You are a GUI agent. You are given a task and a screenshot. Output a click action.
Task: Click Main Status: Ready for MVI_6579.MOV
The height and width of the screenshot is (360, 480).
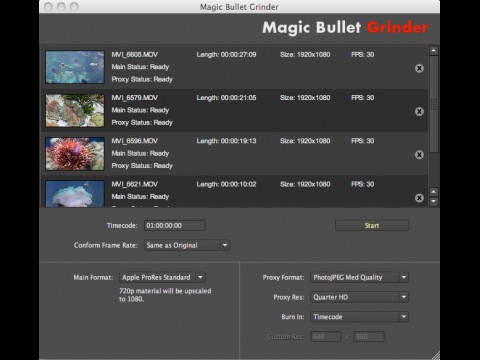pyautogui.click(x=140, y=110)
